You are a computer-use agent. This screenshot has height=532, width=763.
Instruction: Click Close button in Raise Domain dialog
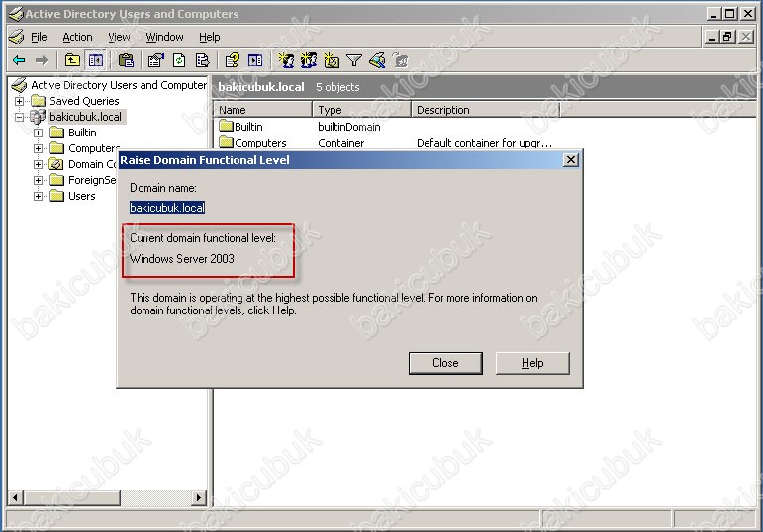(445, 363)
